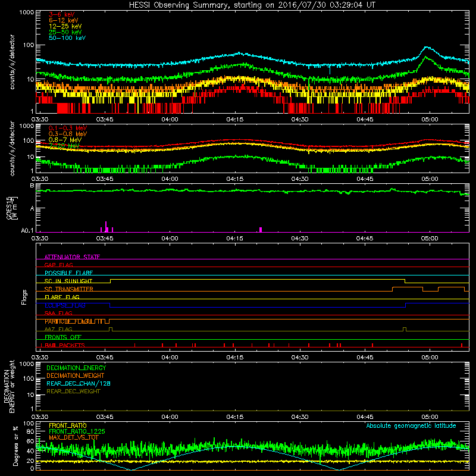Select the SAA_FLAG label
Viewport: 476px width, 476px height.
coord(58,314)
